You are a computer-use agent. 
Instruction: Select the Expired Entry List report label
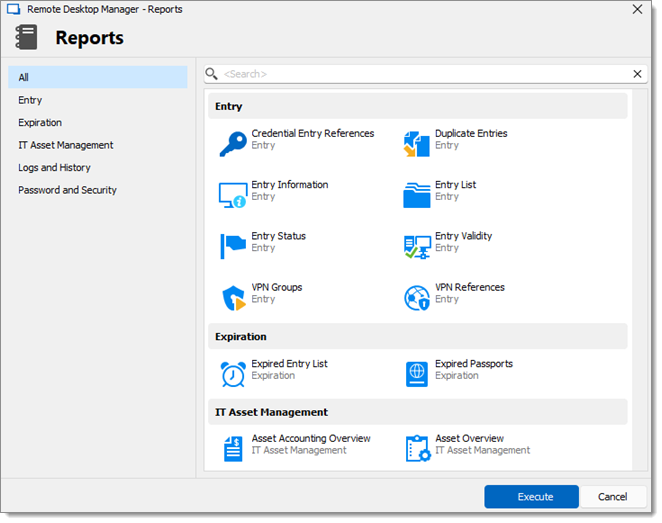290,364
